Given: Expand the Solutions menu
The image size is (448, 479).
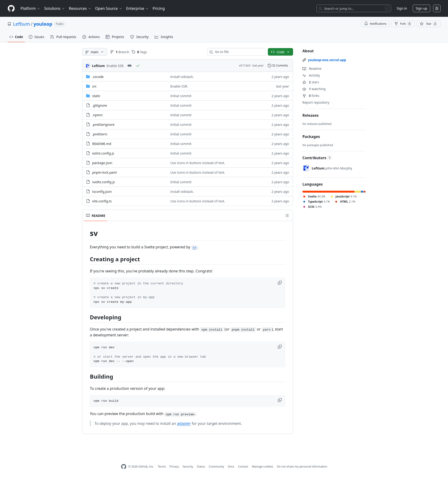Looking at the screenshot, I should [54, 8].
